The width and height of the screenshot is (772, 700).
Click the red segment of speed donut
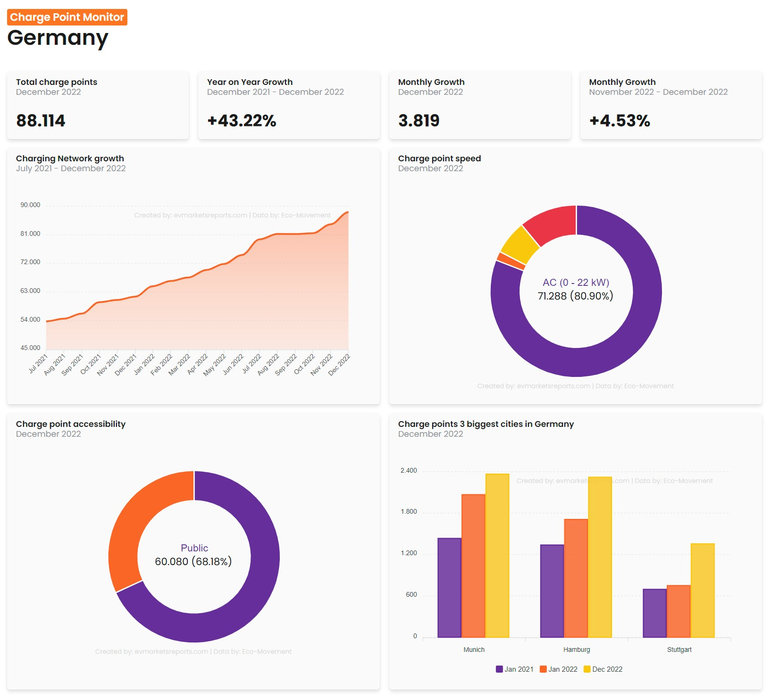(x=554, y=224)
